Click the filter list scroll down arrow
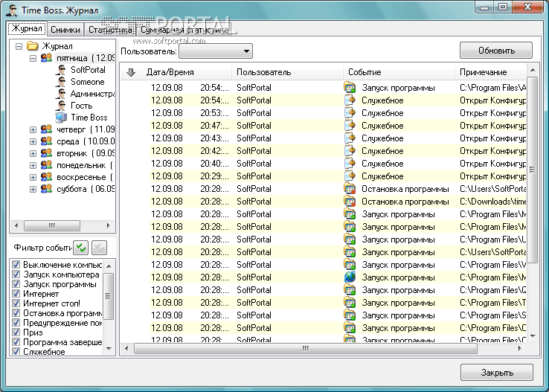The image size is (549, 392). coord(109,349)
